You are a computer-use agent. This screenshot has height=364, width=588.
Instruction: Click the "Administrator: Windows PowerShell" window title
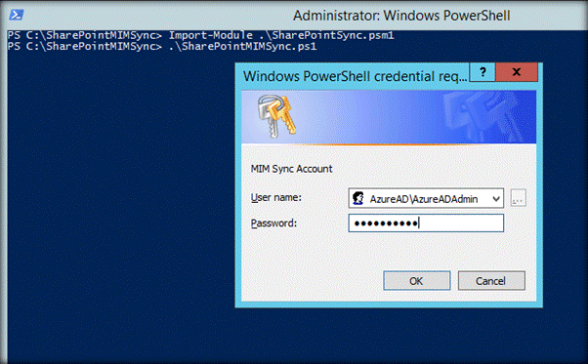(401, 16)
